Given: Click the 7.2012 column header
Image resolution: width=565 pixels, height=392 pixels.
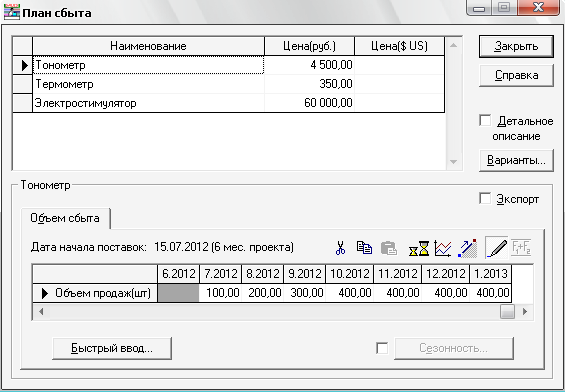Looking at the screenshot, I should [x=220, y=274].
